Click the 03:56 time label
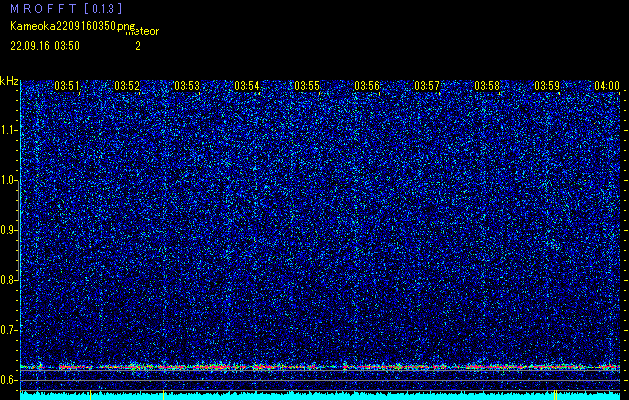629x400 pixels. [x=367, y=85]
